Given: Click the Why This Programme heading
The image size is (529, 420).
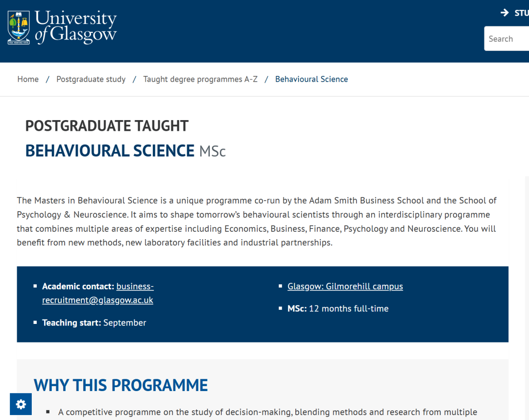Looking at the screenshot, I should coord(121,385).
